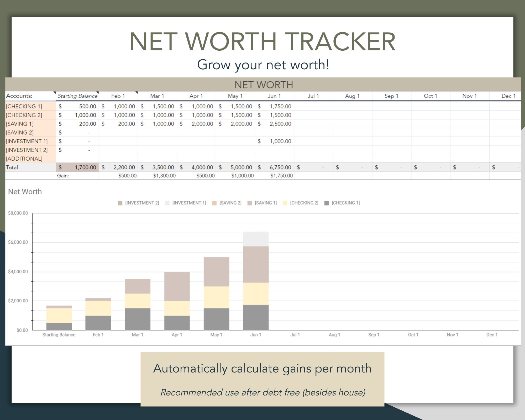Click the Starting Balance stacked bar in chart
Image resolution: width=525 pixels, height=420 pixels.
(59, 318)
